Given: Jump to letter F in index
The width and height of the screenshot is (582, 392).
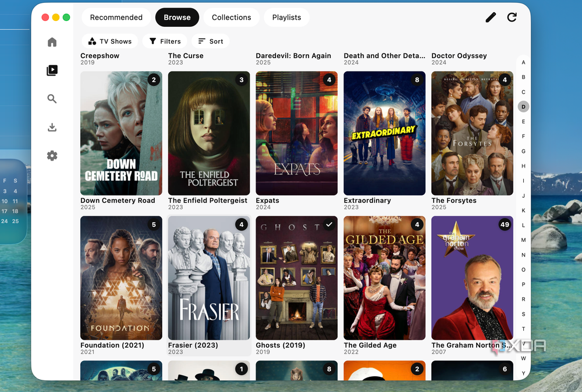Looking at the screenshot, I should [523, 137].
